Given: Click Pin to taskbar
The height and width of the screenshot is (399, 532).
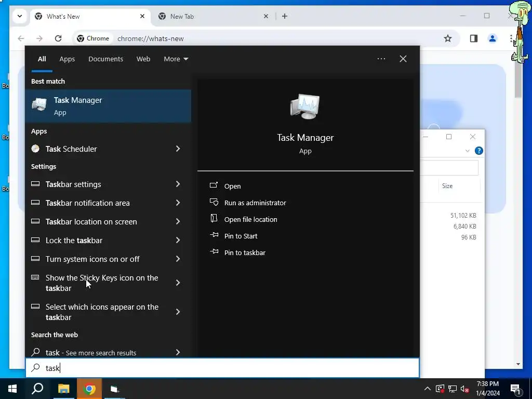Looking at the screenshot, I should (x=245, y=252).
